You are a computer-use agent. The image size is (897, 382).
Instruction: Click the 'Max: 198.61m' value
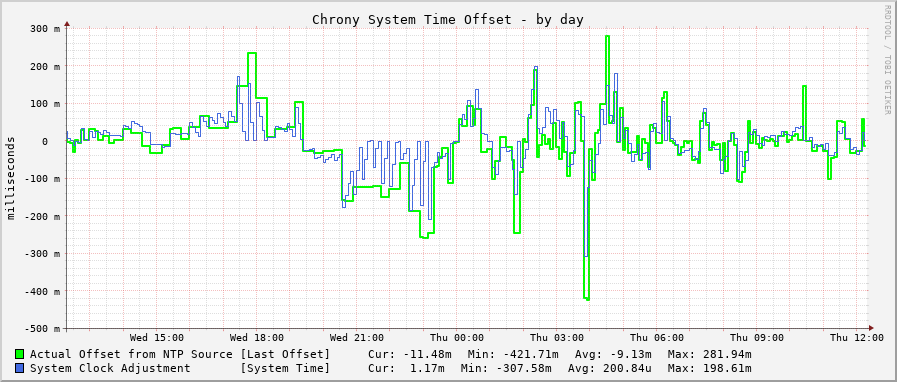click(x=709, y=368)
